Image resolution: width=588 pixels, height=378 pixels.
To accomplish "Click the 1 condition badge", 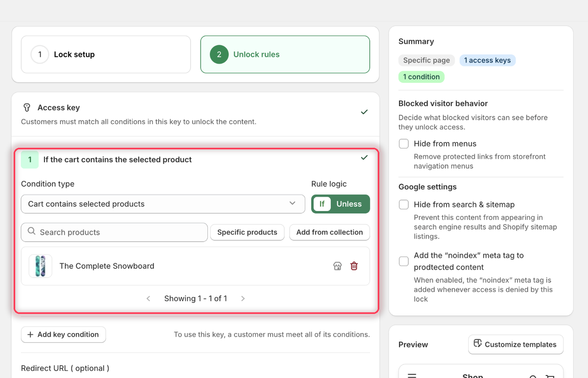I will (421, 77).
